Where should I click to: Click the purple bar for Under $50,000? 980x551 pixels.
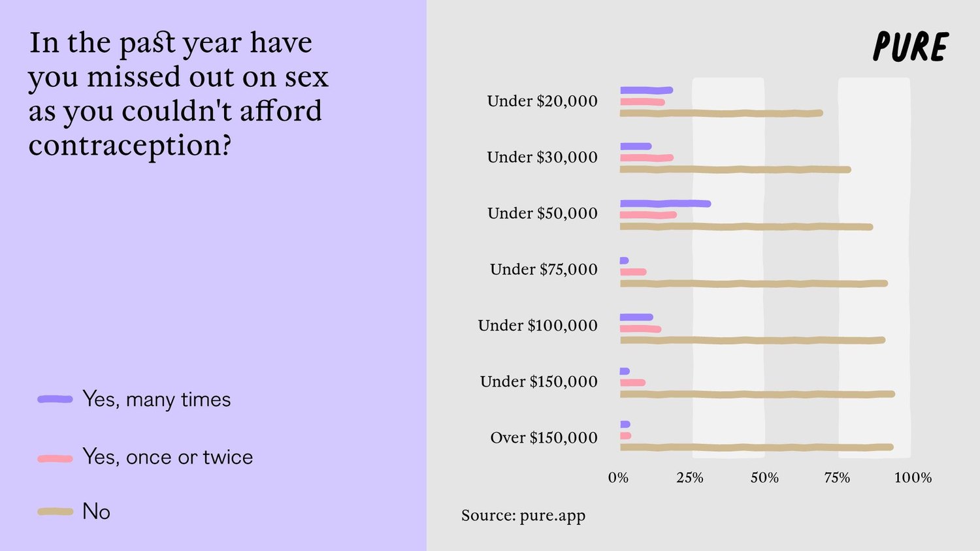point(665,204)
